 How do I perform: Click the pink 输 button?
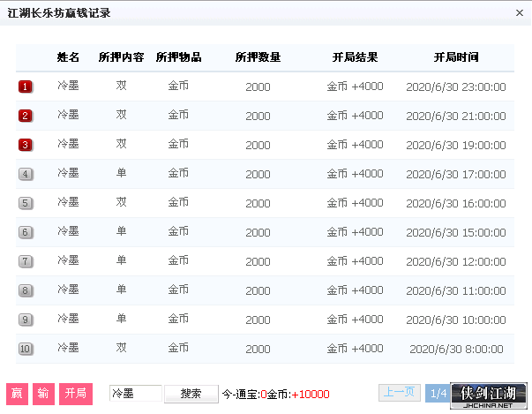pos(43,394)
